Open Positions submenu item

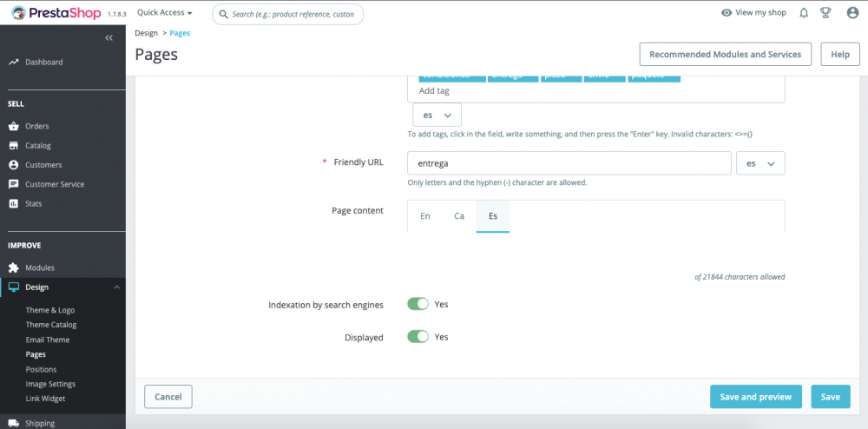click(41, 369)
